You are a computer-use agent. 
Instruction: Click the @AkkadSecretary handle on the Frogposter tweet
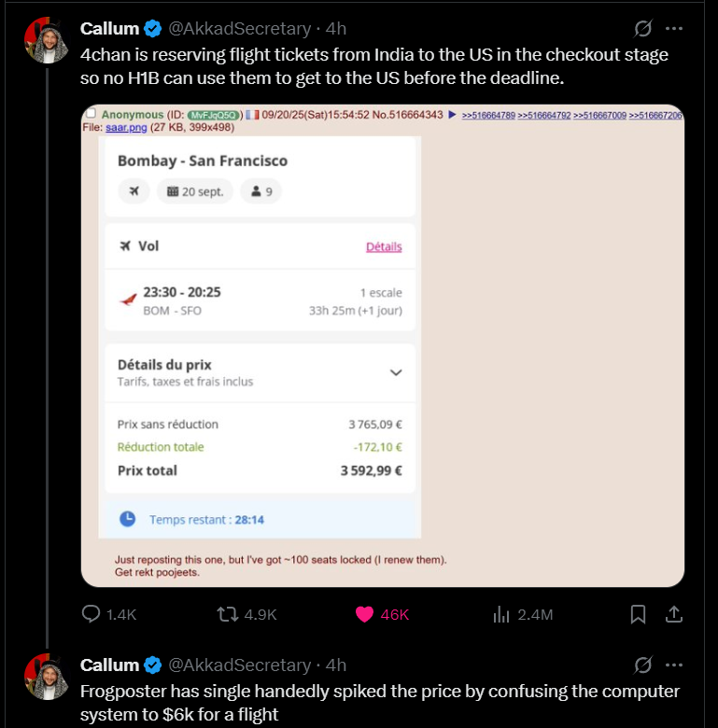(239, 665)
